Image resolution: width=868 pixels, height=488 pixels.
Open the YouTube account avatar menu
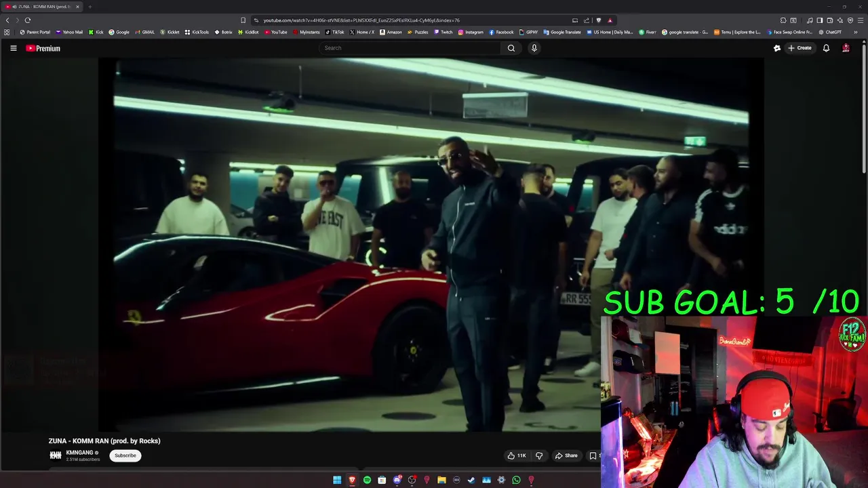click(x=846, y=48)
